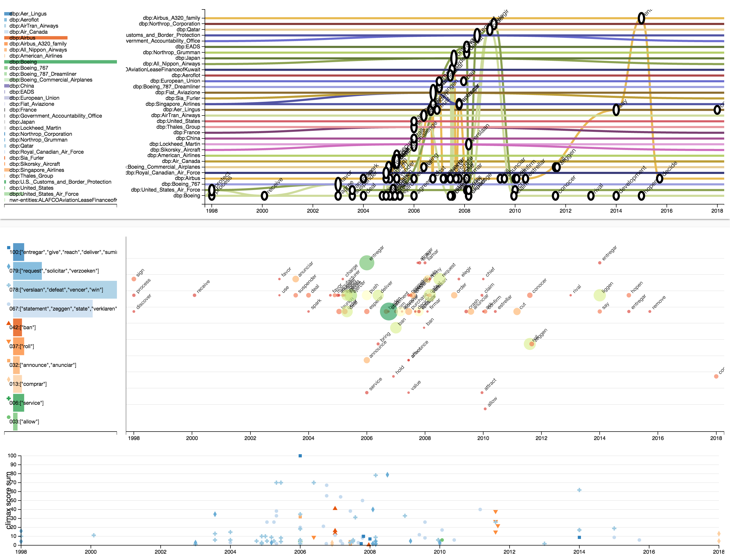This screenshot has width=730, height=560.
Task: Click the liggen bubble near 2014
Action: [600, 295]
